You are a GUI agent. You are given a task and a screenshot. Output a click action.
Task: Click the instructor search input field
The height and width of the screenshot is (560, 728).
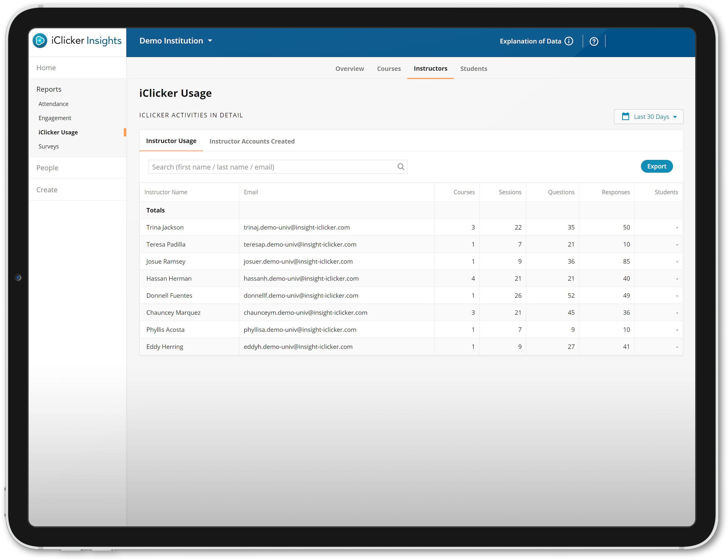pos(278,167)
